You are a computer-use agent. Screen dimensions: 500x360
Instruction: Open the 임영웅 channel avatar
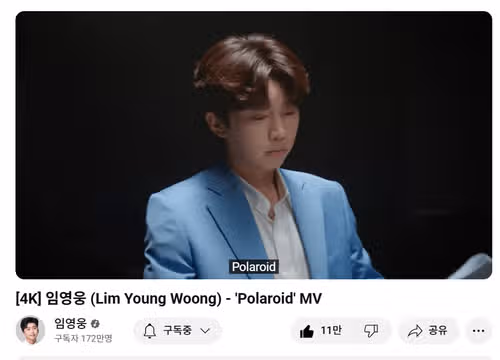(30, 330)
